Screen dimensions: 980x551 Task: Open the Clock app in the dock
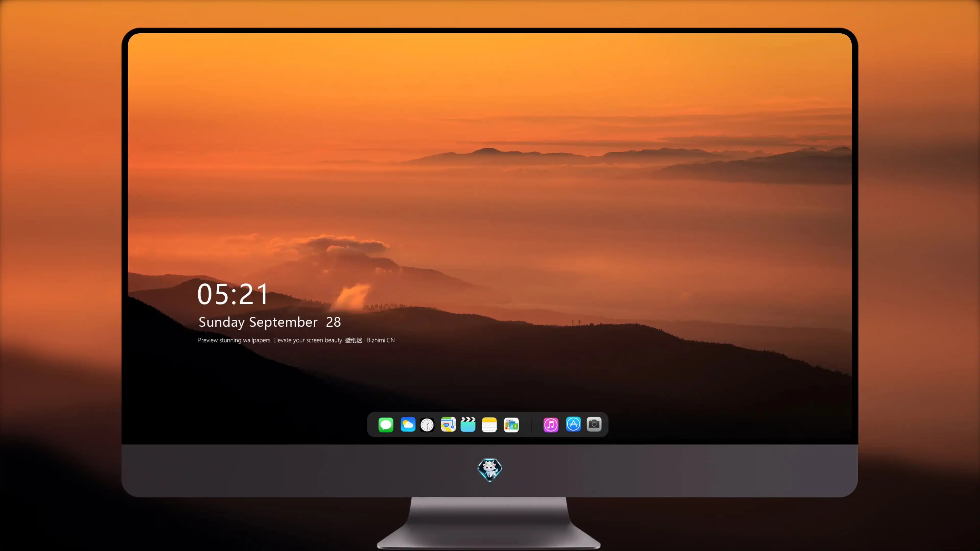(427, 425)
